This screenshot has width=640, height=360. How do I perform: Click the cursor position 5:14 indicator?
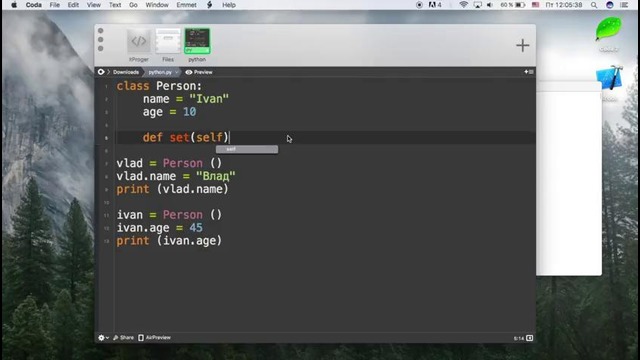coord(518,338)
